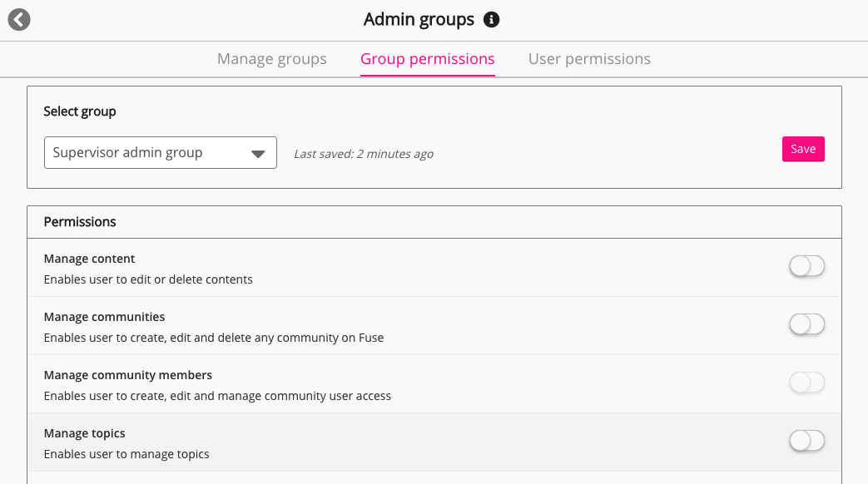Click the Last saved timestamp text

[363, 154]
